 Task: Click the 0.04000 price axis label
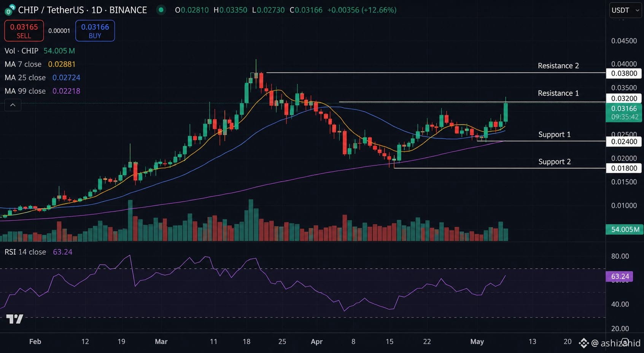pyautogui.click(x=624, y=64)
